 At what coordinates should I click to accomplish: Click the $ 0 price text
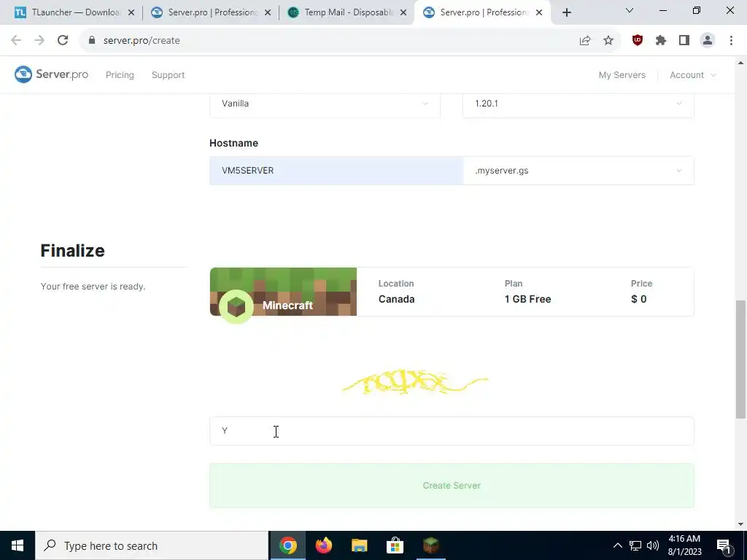(x=639, y=299)
